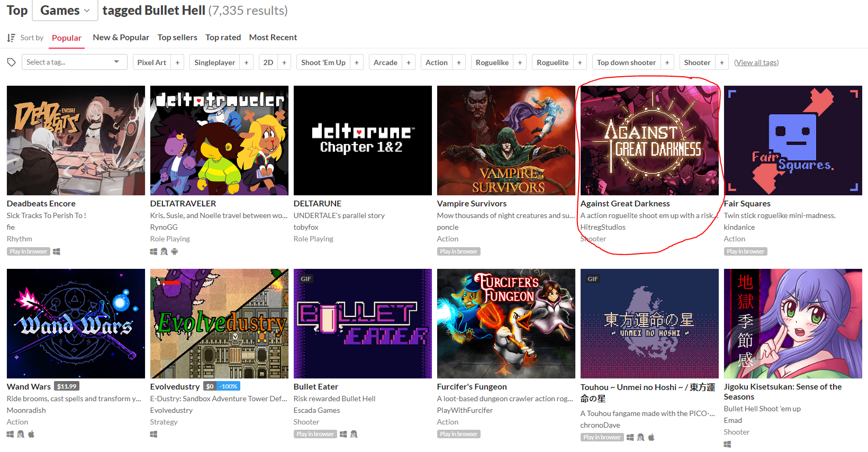868x452 pixels.
Task: Click the $11.99 price tag on Wand Wars
Action: click(x=67, y=386)
